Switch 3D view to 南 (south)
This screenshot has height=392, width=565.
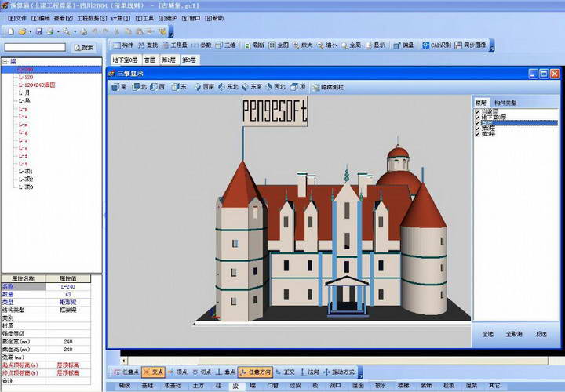tap(119, 87)
